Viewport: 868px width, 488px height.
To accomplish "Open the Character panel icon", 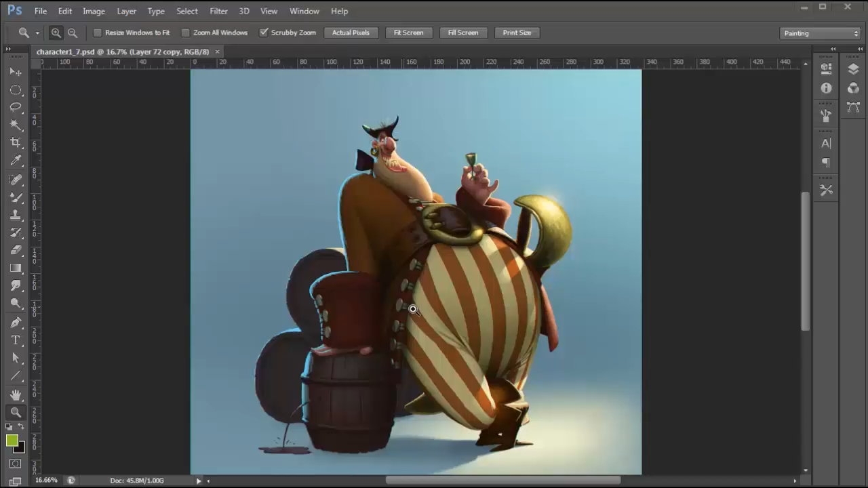I will [x=826, y=144].
